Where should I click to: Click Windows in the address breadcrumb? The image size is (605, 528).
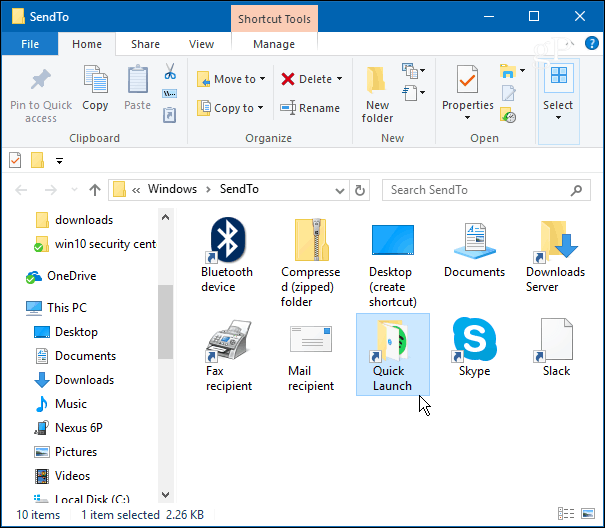(x=172, y=189)
